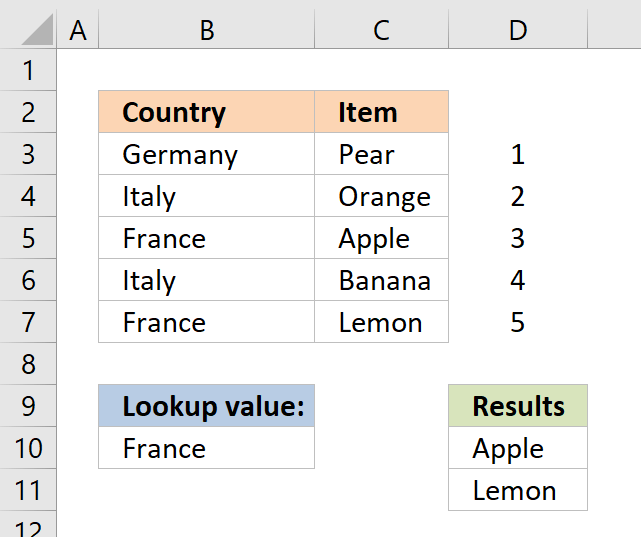This screenshot has height=537, width=641.
Task: Select column A header
Action: click(78, 31)
